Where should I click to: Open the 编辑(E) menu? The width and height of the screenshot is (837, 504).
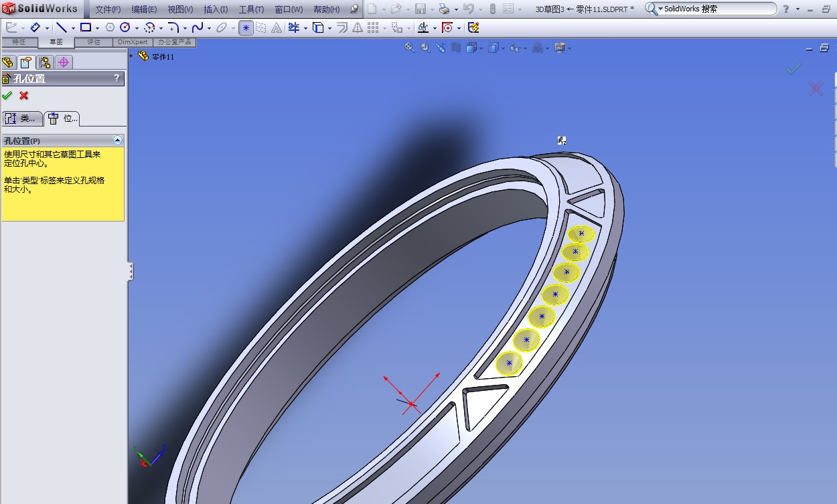(144, 9)
